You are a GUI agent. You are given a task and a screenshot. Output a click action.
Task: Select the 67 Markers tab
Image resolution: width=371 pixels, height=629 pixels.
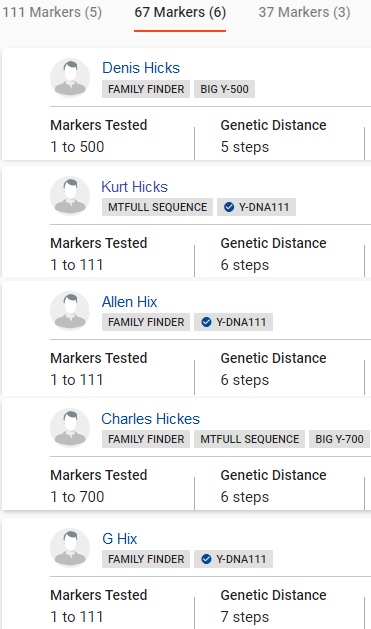tap(180, 12)
